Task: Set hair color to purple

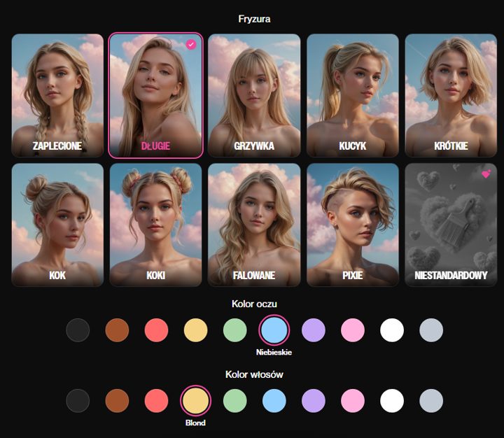Action: point(314,401)
